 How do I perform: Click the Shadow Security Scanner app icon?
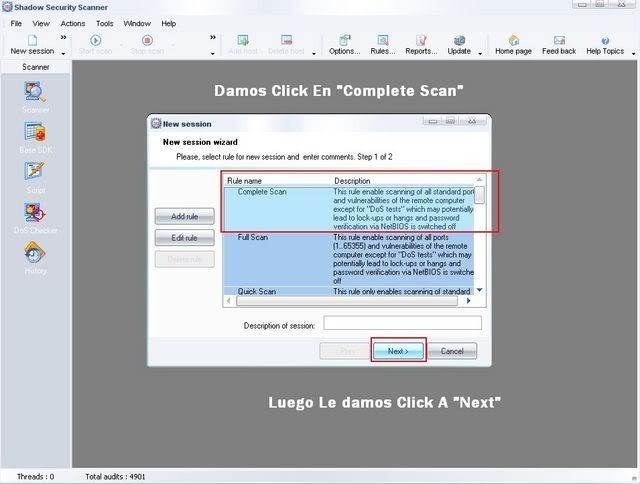point(7,7)
